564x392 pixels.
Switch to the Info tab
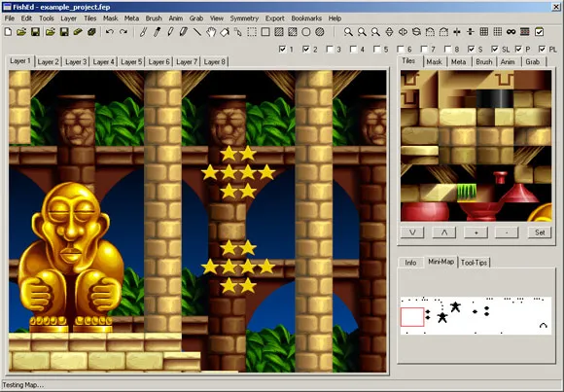click(x=410, y=263)
